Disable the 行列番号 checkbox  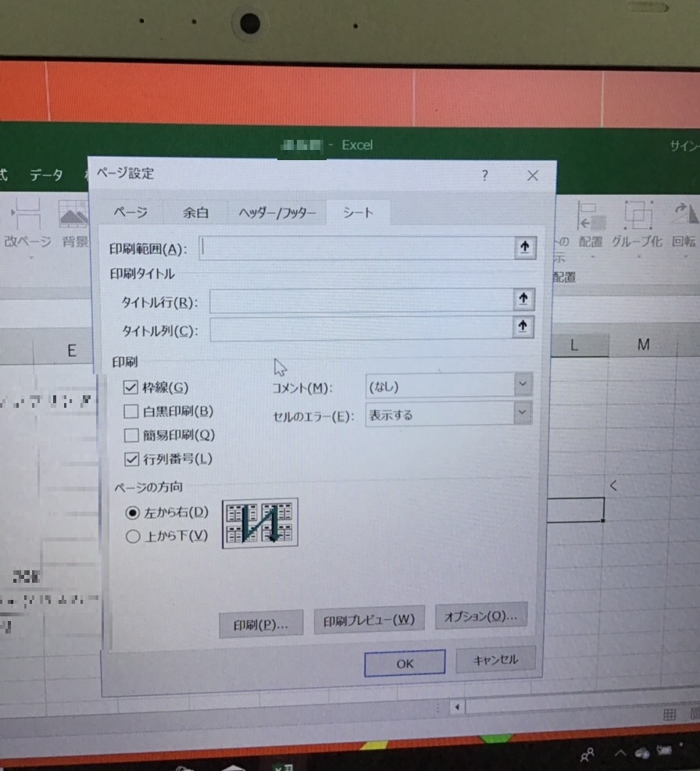click(131, 459)
